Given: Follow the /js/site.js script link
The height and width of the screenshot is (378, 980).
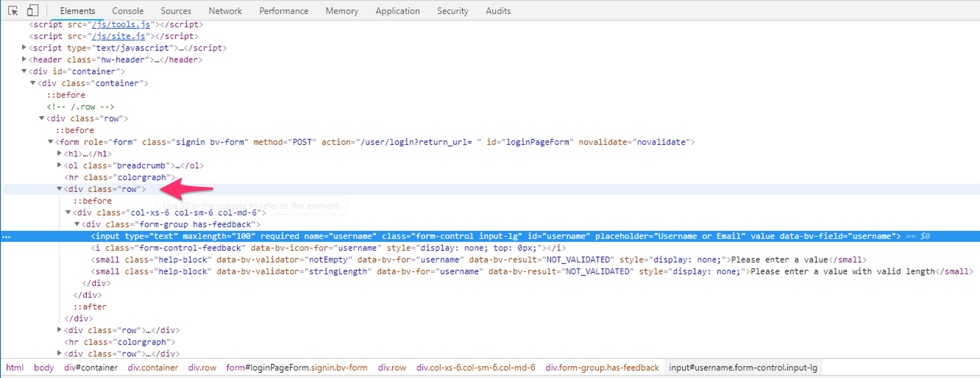Looking at the screenshot, I should pos(119,36).
